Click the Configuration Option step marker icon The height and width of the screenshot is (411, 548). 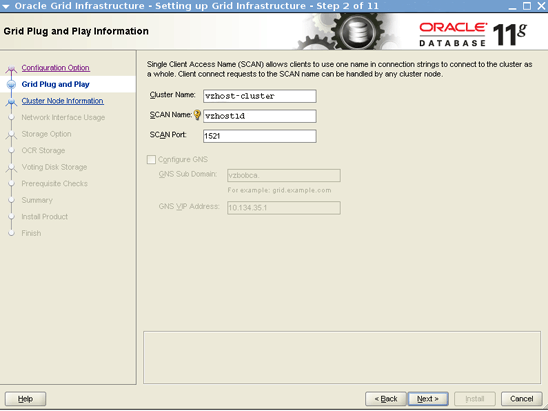pos(11,68)
